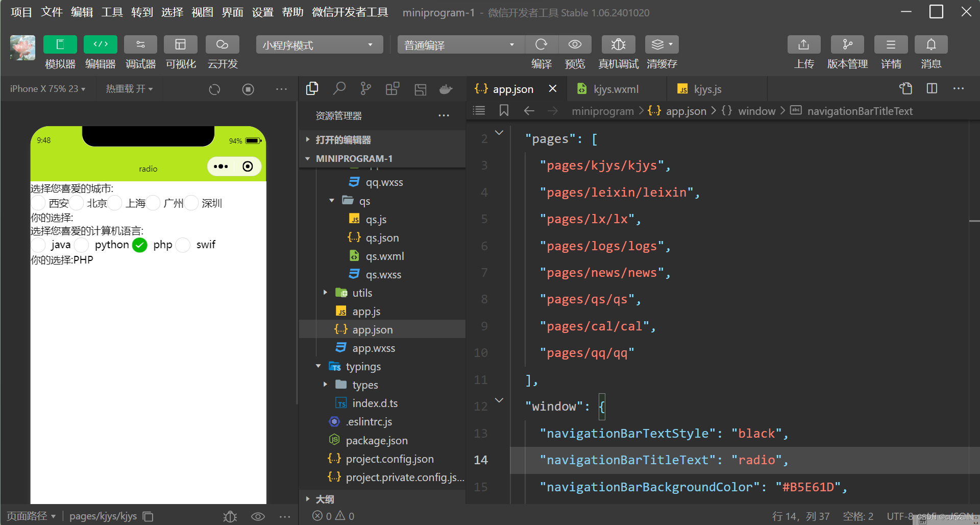Collapse the MINIPROGRAM-1 section
The image size is (980, 525).
[x=382, y=158]
